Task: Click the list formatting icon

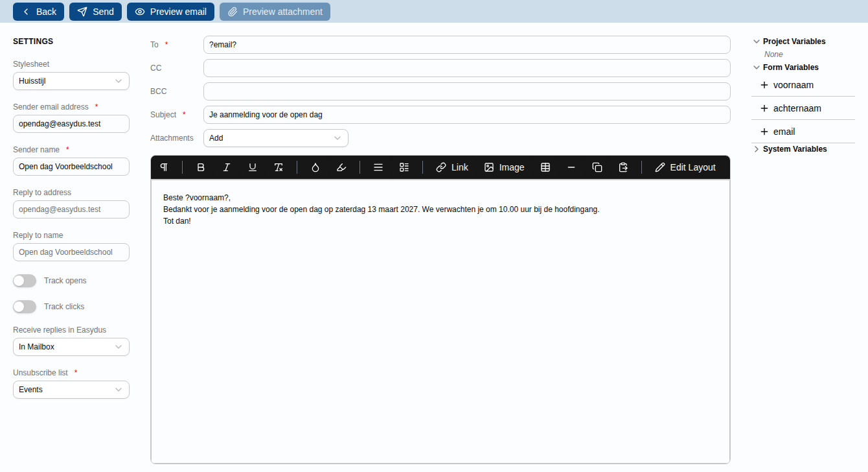Action: tap(404, 167)
